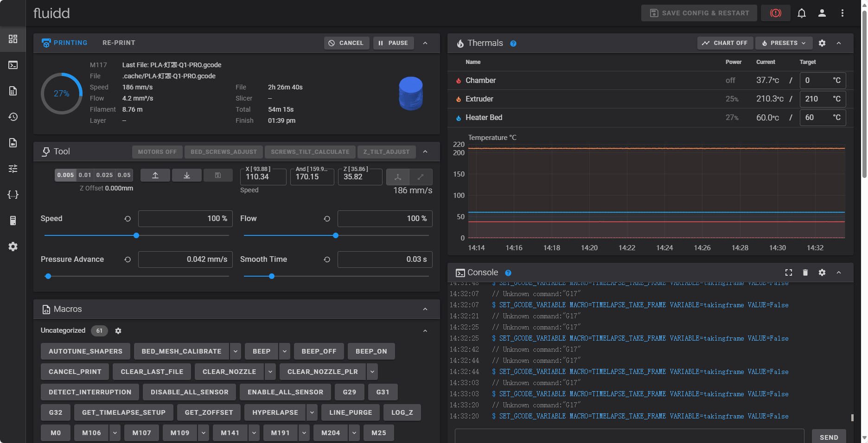Open print history in sidebar
This screenshot has height=443, width=868.
pyautogui.click(x=13, y=117)
